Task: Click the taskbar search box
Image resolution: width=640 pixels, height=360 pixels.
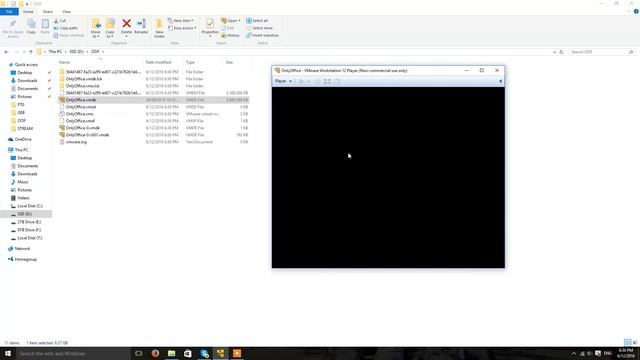Action: [73, 353]
